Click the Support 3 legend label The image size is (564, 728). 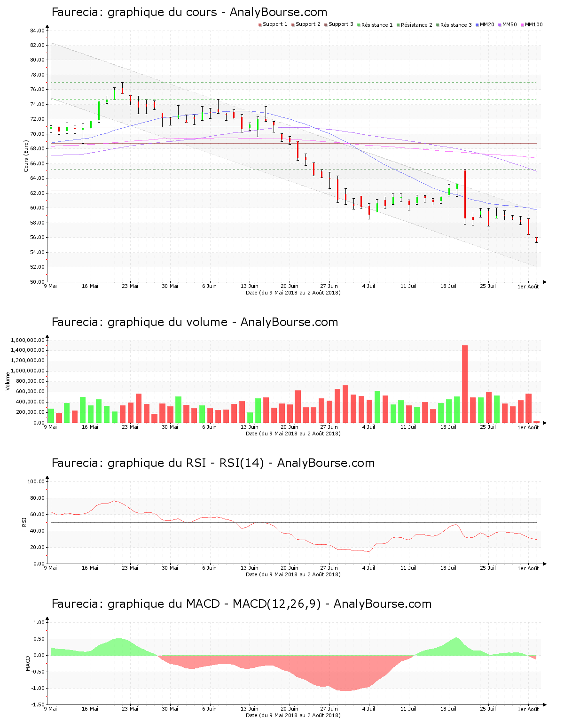click(341, 24)
